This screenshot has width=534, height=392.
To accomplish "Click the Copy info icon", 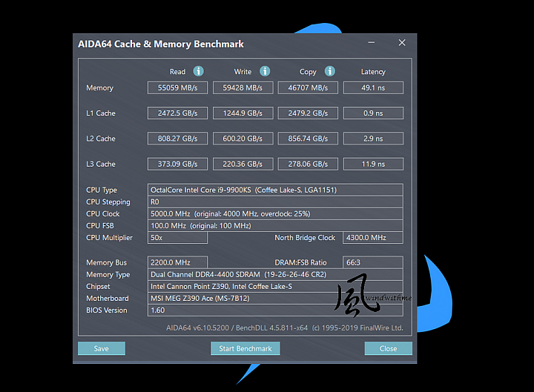I will click(329, 71).
